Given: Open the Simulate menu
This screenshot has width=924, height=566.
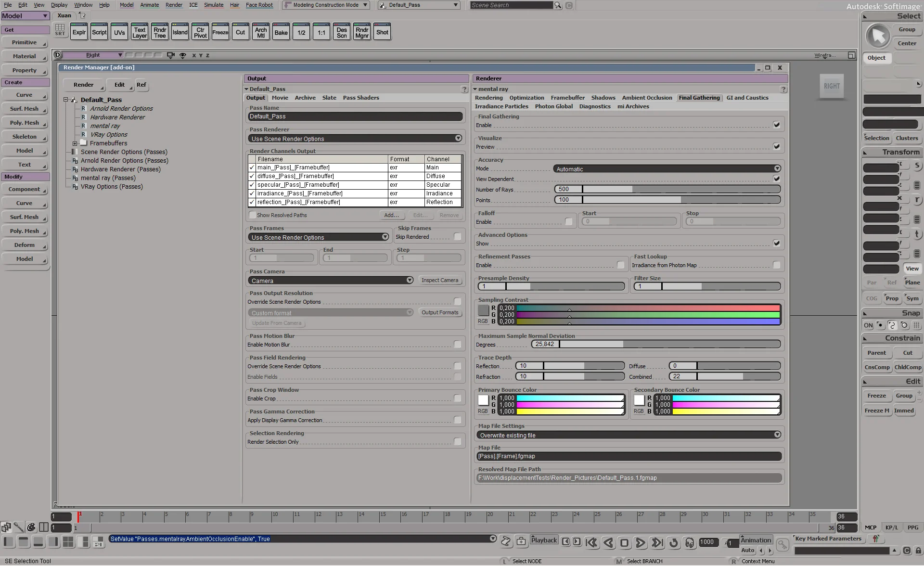Looking at the screenshot, I should [213, 5].
